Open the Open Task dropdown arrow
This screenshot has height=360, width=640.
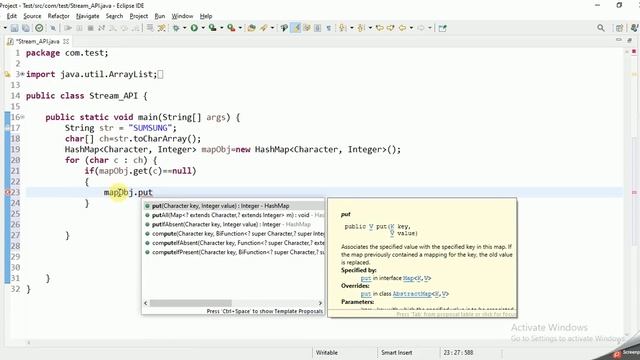tap(272, 28)
